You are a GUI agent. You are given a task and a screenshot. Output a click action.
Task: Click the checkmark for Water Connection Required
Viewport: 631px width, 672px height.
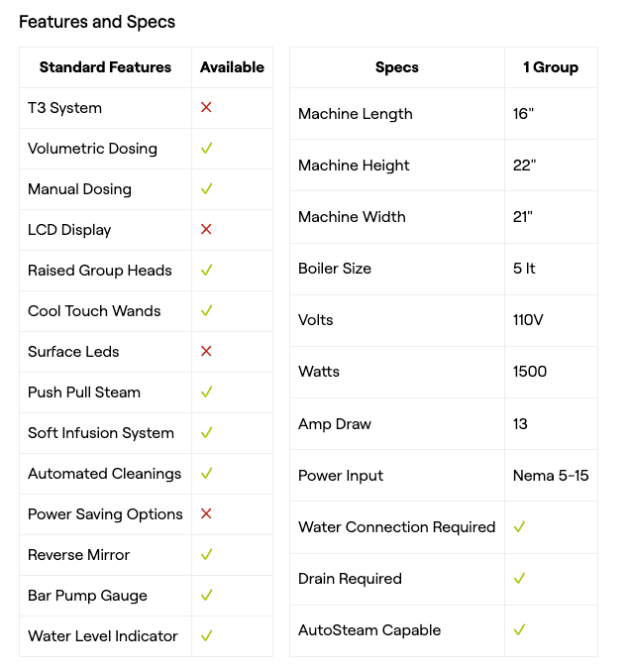519,526
